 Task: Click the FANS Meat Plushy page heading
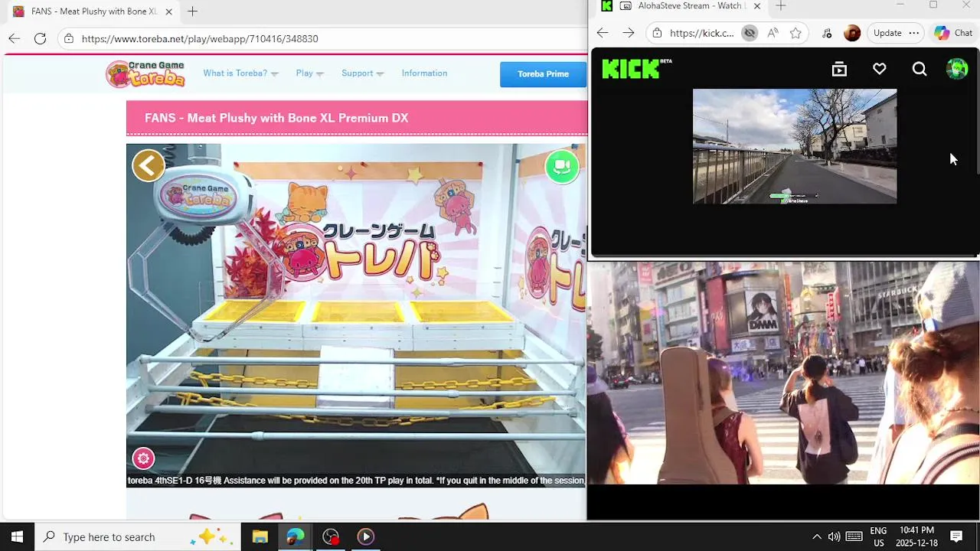[x=276, y=118]
